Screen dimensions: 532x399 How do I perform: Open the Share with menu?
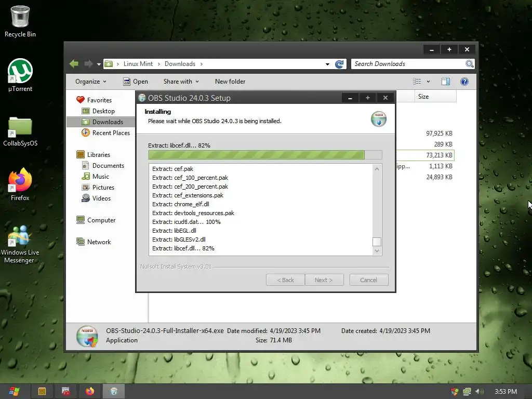(181, 82)
